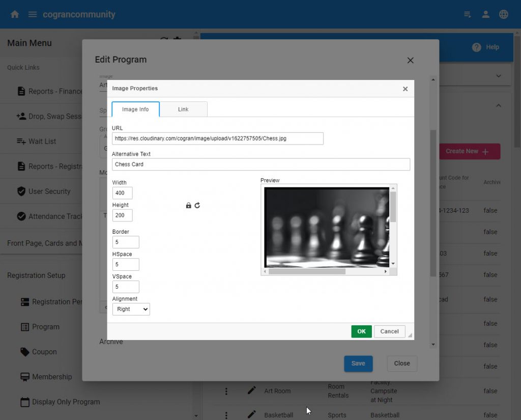Click the reset size circular arrow icon
This screenshot has width=521, height=420.
pyautogui.click(x=197, y=205)
